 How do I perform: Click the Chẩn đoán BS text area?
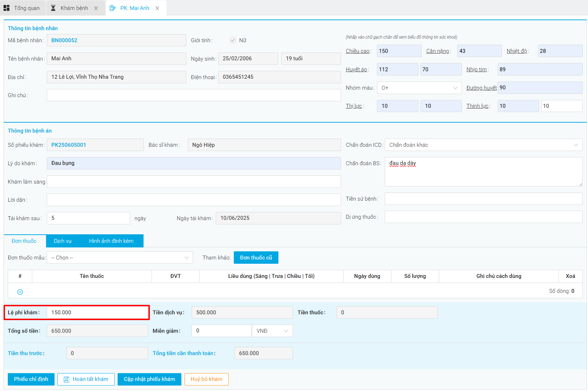(x=484, y=172)
